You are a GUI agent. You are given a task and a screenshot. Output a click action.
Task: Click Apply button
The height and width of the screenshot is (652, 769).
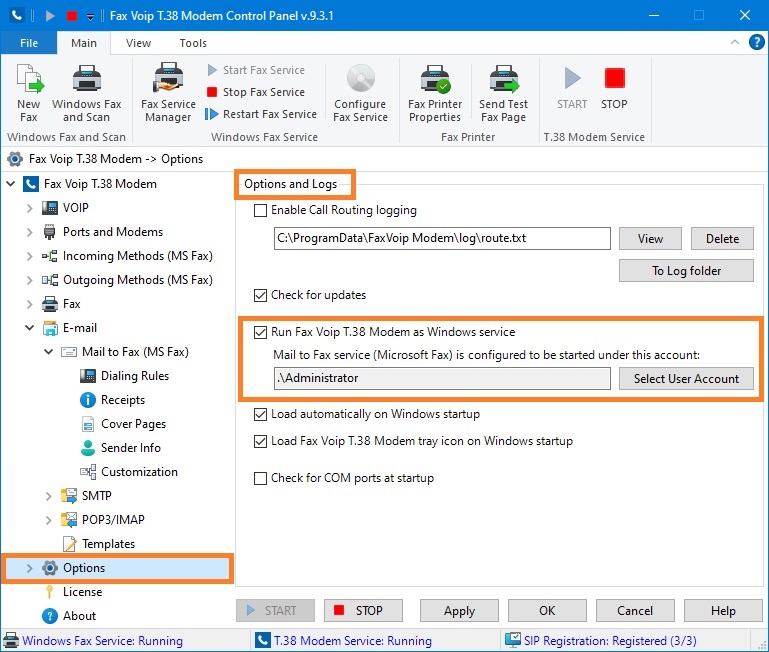click(459, 611)
